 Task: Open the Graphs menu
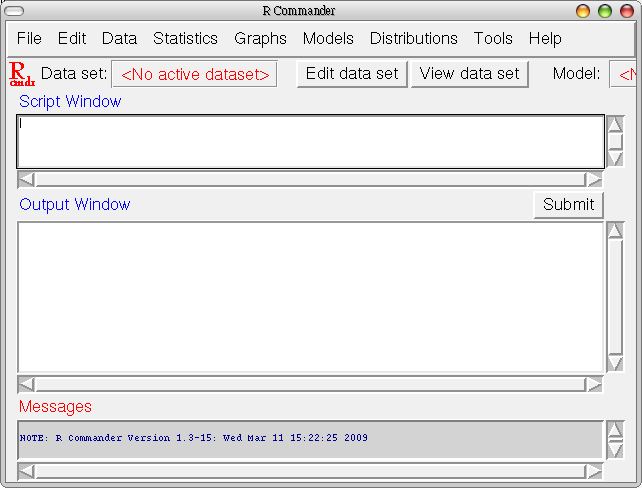260,39
